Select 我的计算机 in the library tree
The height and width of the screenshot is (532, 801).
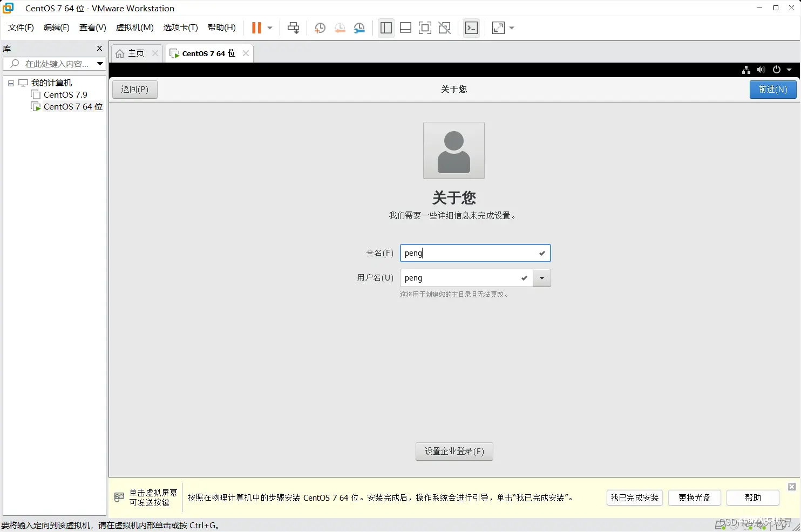coord(51,83)
